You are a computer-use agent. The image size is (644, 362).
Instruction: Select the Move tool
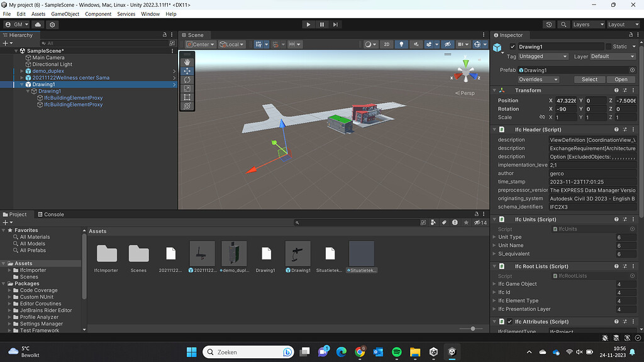[186, 71]
